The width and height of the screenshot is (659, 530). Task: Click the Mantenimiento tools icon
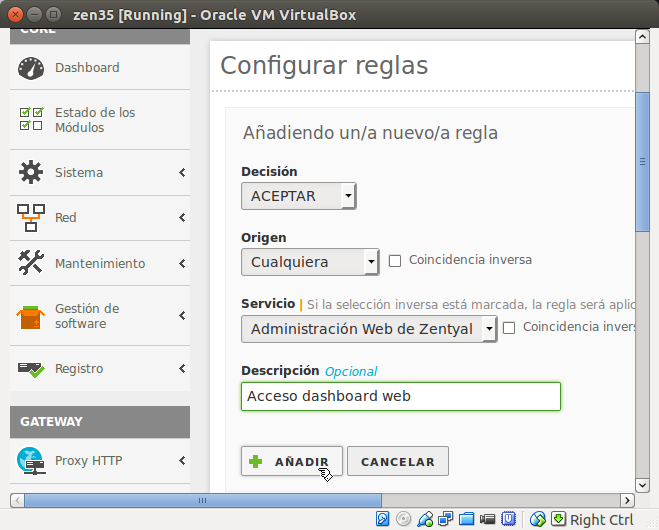[x=31, y=263]
